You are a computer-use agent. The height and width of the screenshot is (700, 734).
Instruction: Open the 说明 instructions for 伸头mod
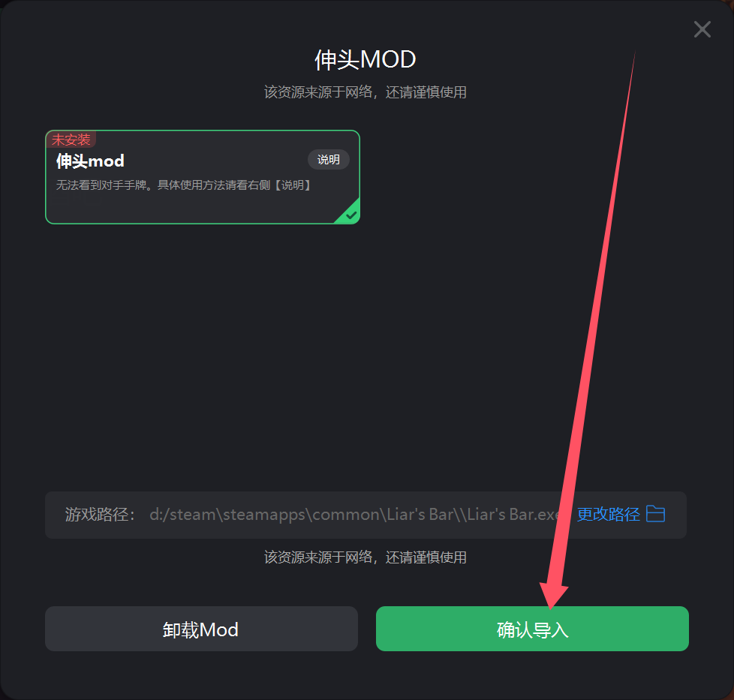328,160
